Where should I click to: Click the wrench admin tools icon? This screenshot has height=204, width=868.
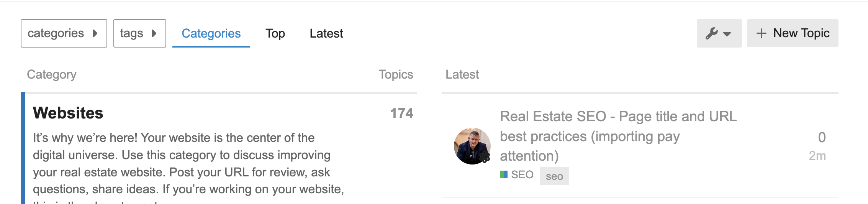pyautogui.click(x=712, y=33)
